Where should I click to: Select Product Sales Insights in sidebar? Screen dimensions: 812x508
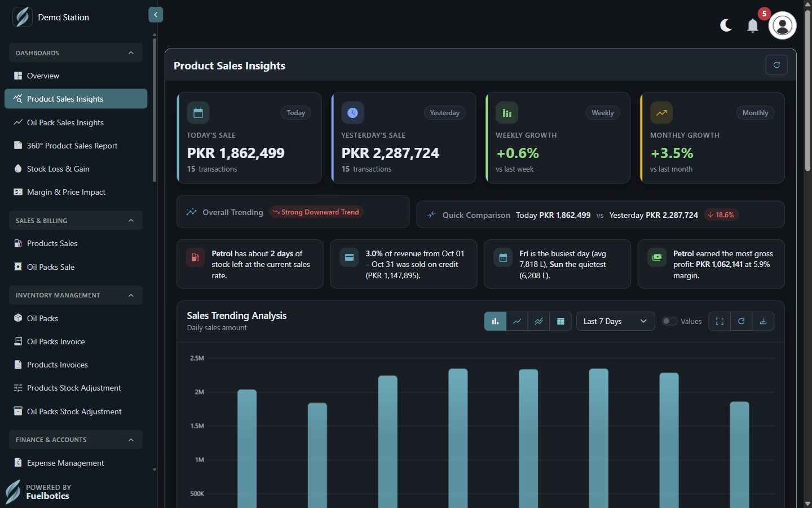(76, 99)
